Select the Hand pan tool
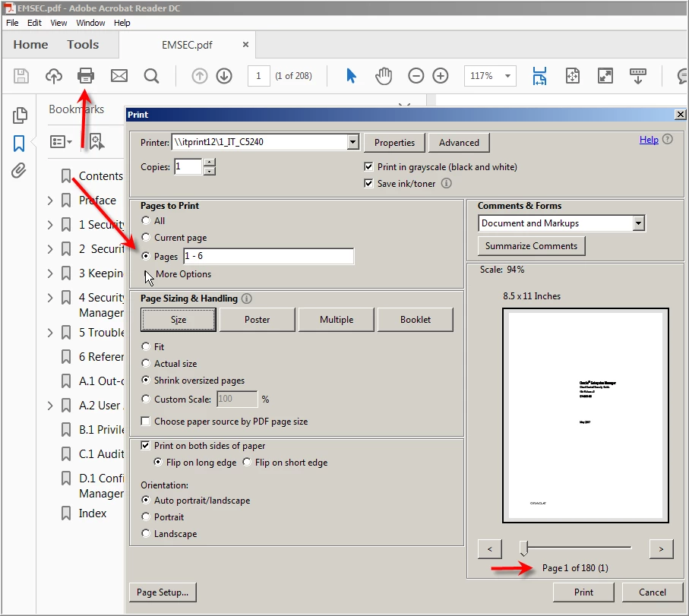 (383, 76)
